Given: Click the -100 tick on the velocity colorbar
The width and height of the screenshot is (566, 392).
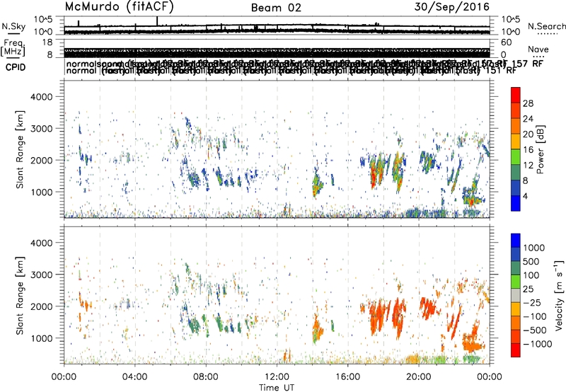Looking at the screenshot, I should (x=535, y=316).
